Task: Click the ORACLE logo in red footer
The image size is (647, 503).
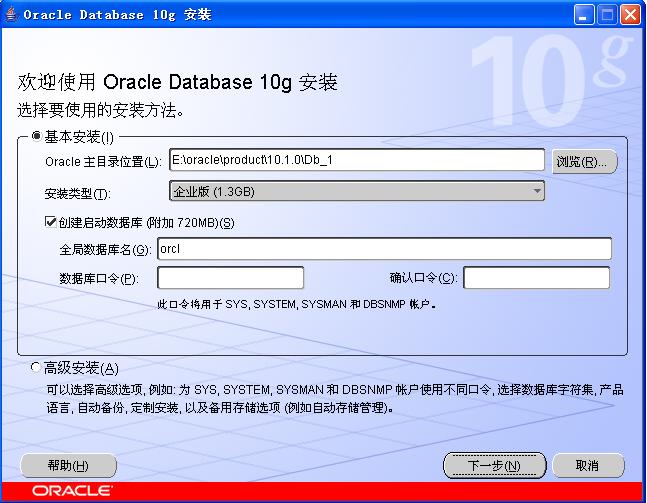Action: click(x=72, y=491)
